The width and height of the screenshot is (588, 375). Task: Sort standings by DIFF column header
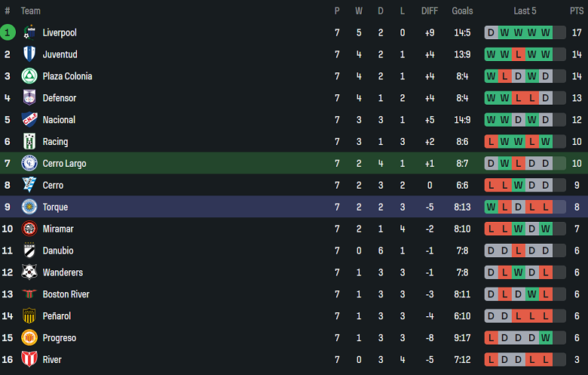pyautogui.click(x=429, y=11)
